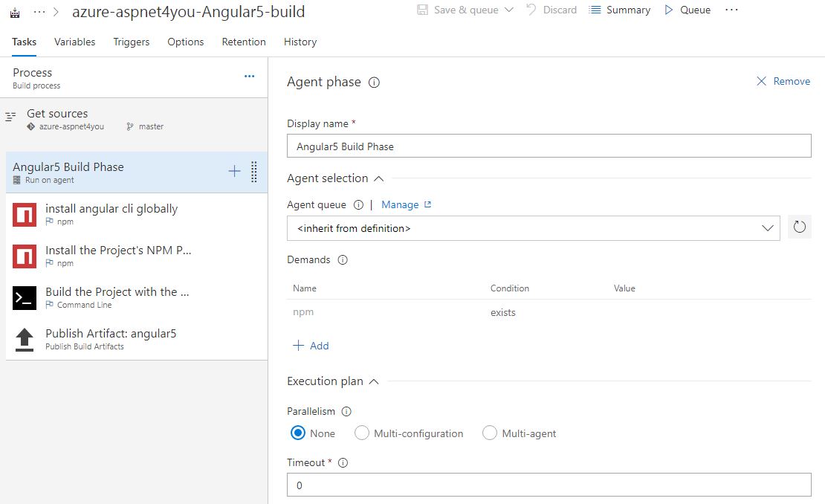The image size is (825, 504).
Task: Switch to the Tasks tab
Action: (x=25, y=42)
